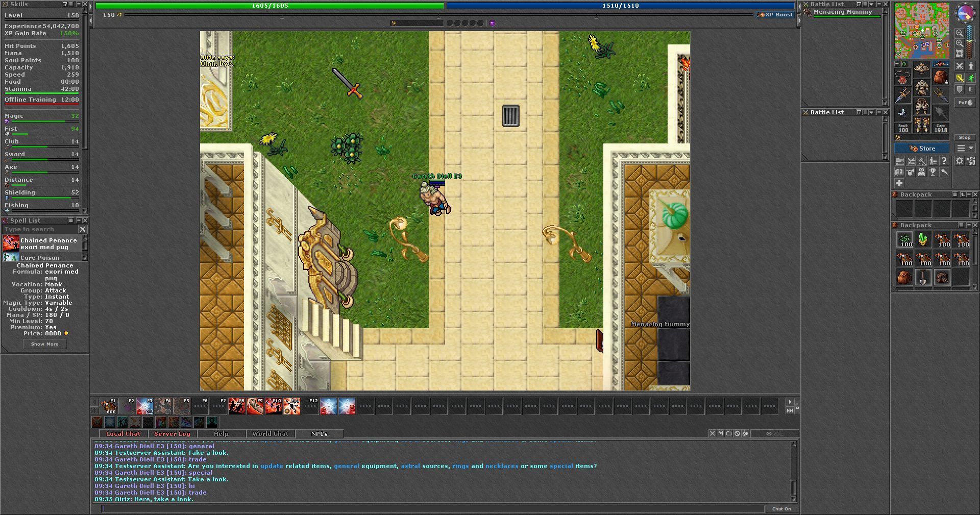The height and width of the screenshot is (515, 980).
Task: Toggle the PvP mode button
Action: tap(964, 103)
